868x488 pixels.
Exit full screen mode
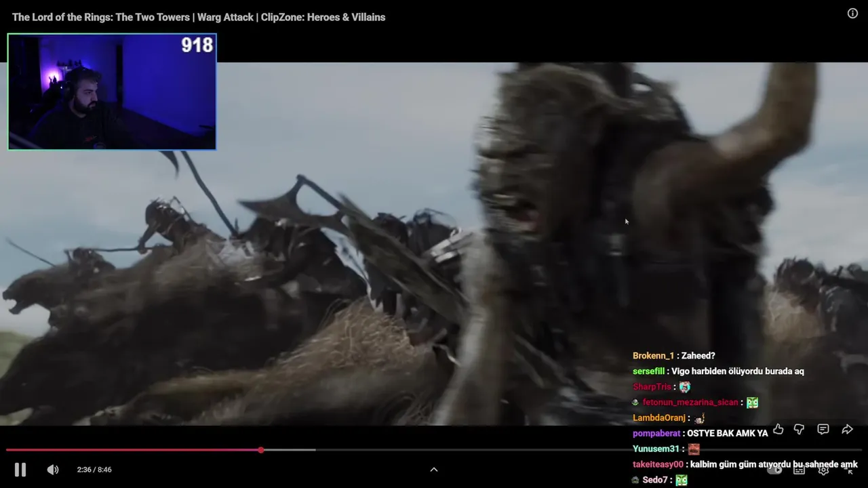(848, 470)
